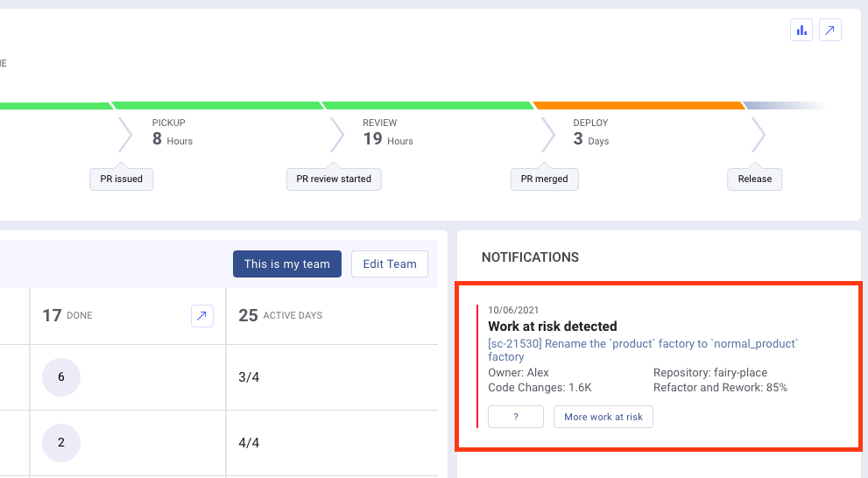
Task: Click the chevron beside Deploy 3 Days
Action: [x=548, y=135]
